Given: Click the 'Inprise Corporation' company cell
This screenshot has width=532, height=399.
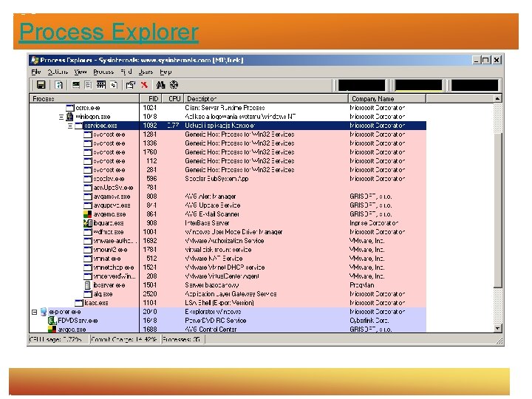Looking at the screenshot, I should click(374, 223).
